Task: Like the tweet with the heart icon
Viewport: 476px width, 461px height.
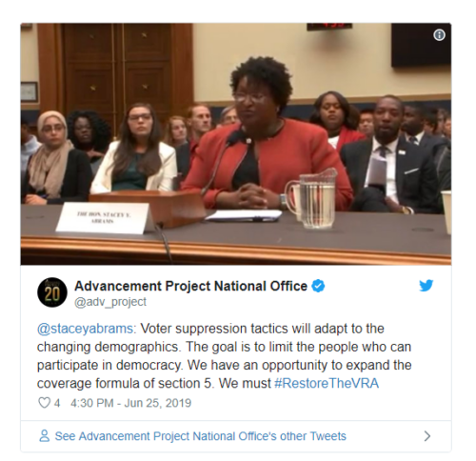Action: [44, 403]
